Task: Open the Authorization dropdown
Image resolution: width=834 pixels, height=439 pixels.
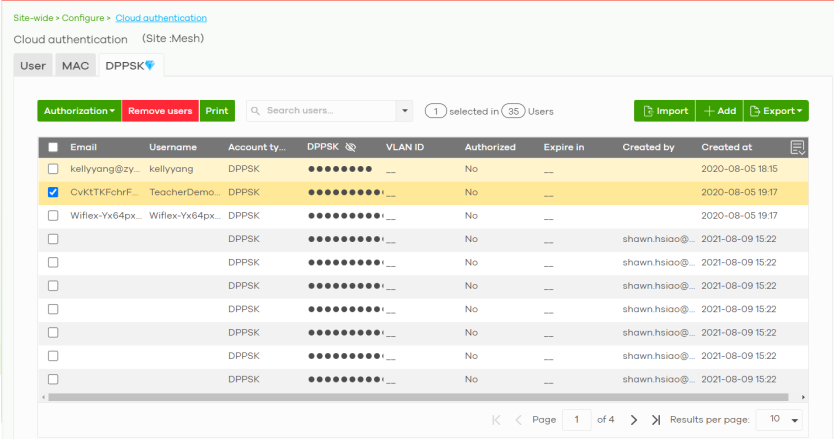Action: pos(79,111)
